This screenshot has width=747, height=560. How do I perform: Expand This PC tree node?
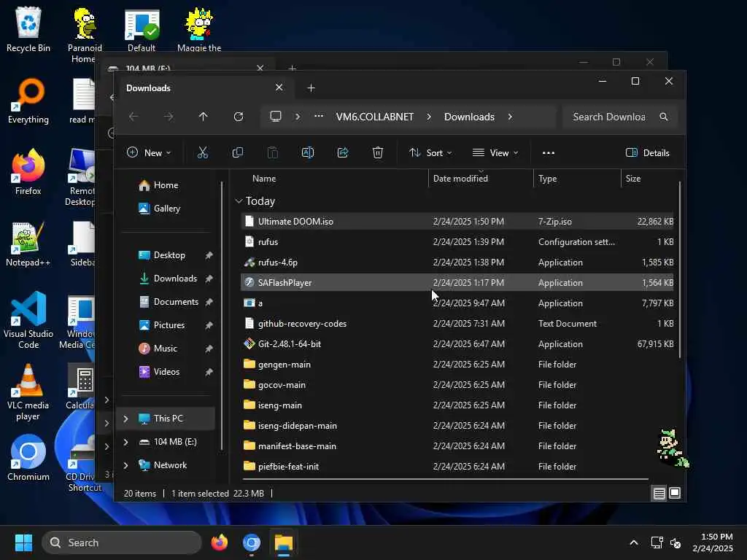click(x=125, y=419)
